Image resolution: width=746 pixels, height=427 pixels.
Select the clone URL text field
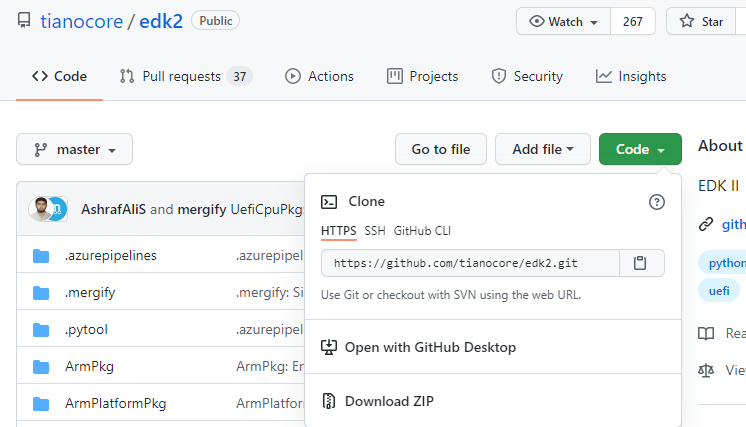[471, 263]
